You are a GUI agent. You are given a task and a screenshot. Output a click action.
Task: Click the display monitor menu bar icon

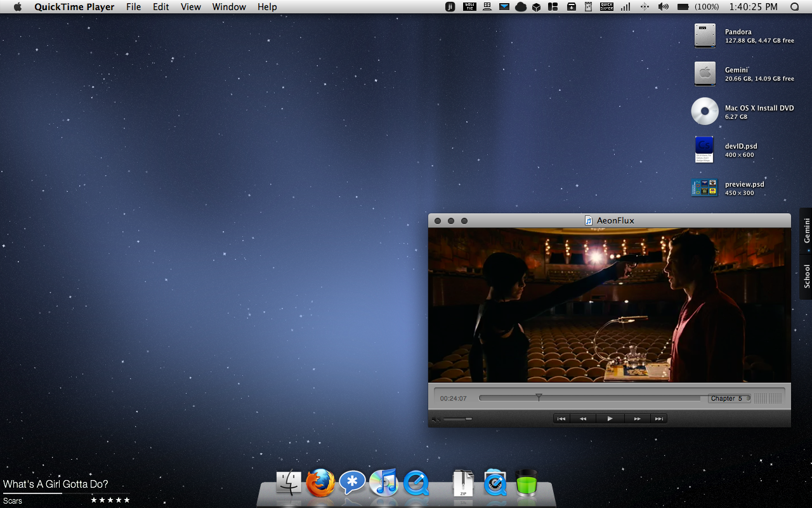click(x=487, y=7)
